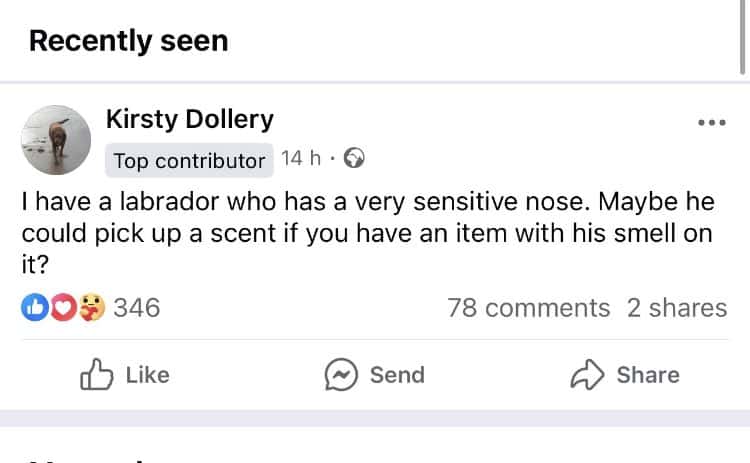View the 2 shares list

pyautogui.click(x=677, y=308)
